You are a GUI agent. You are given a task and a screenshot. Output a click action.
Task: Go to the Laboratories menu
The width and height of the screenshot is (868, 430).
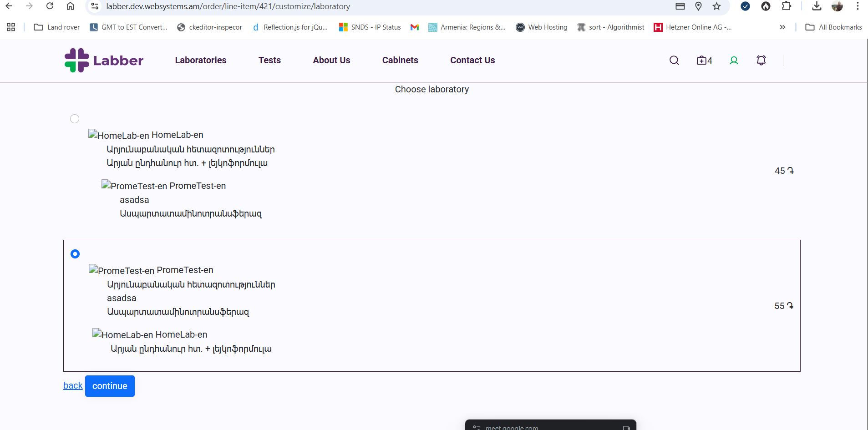click(x=201, y=60)
